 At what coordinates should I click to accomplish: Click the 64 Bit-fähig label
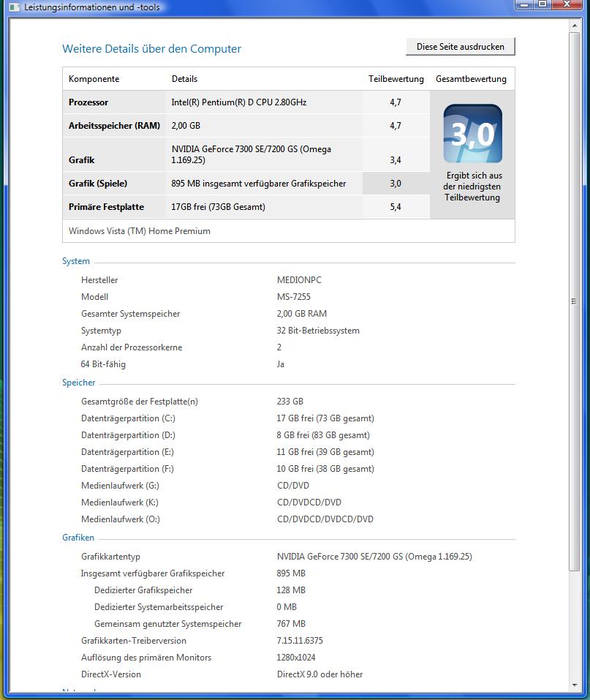pyautogui.click(x=103, y=364)
